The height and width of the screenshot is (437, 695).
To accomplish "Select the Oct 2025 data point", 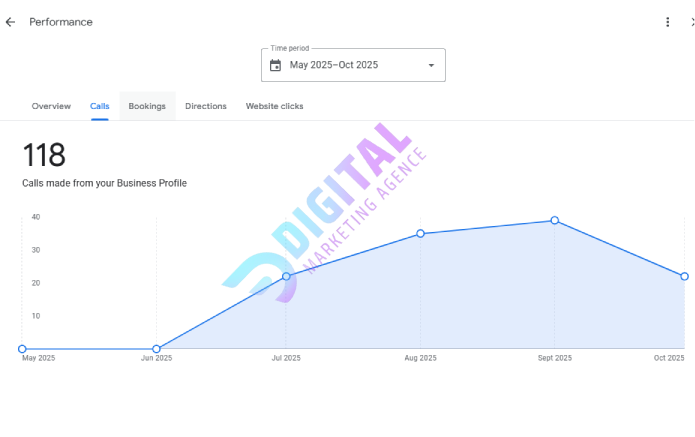I will click(685, 276).
